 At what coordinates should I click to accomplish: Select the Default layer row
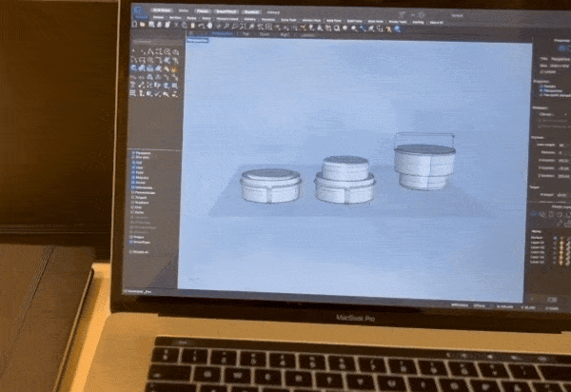coord(550,238)
